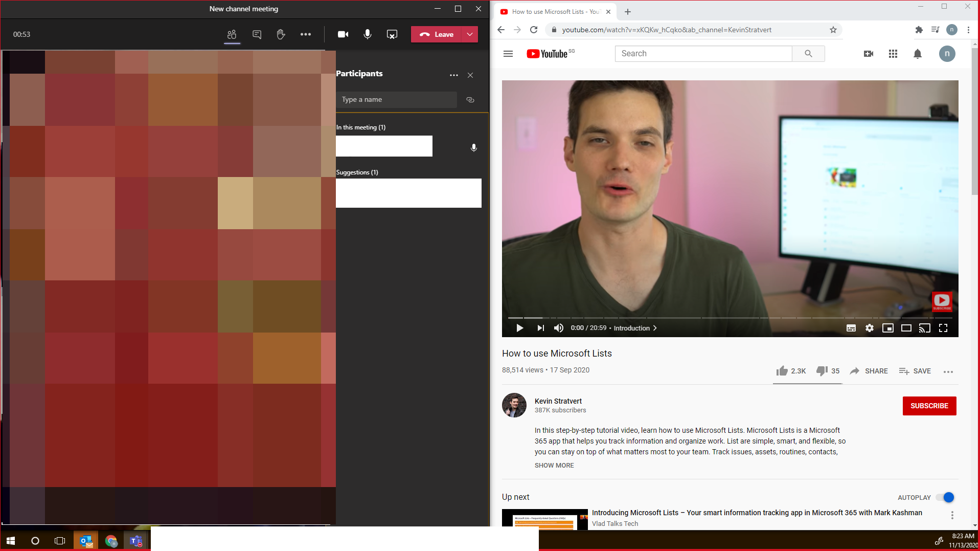Click the YouTube Search box
Image resolution: width=980 pixels, height=551 pixels.
click(x=703, y=54)
